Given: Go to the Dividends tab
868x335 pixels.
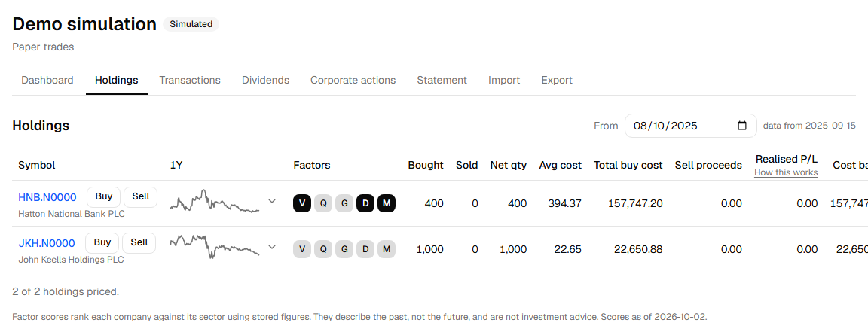Looking at the screenshot, I should (x=266, y=80).
